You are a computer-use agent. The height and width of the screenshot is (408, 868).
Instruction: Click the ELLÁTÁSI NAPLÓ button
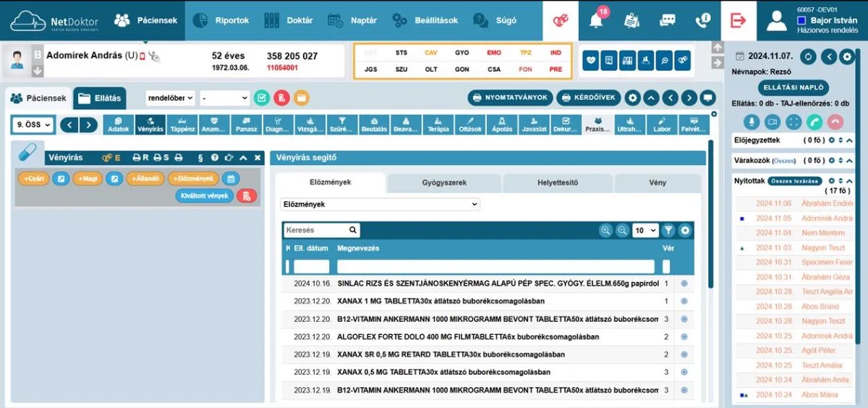(x=793, y=88)
